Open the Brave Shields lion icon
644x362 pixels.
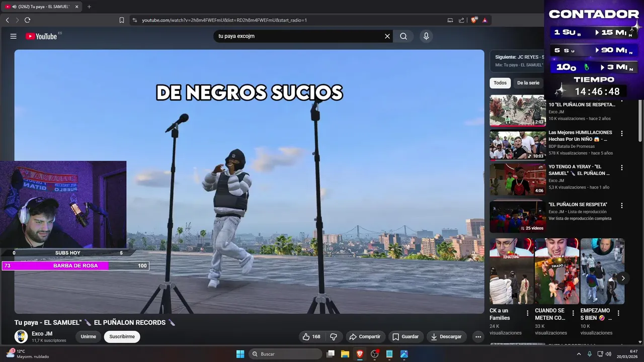(474, 20)
